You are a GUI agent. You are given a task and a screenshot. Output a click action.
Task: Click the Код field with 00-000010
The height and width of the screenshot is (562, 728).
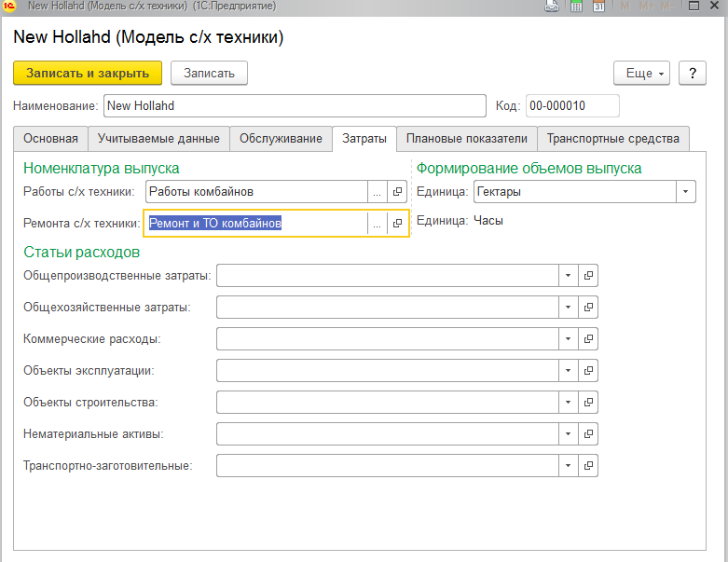click(572, 106)
